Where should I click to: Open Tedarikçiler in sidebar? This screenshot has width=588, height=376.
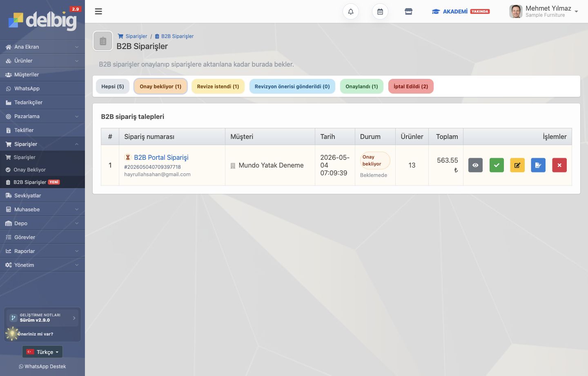pyautogui.click(x=42, y=103)
